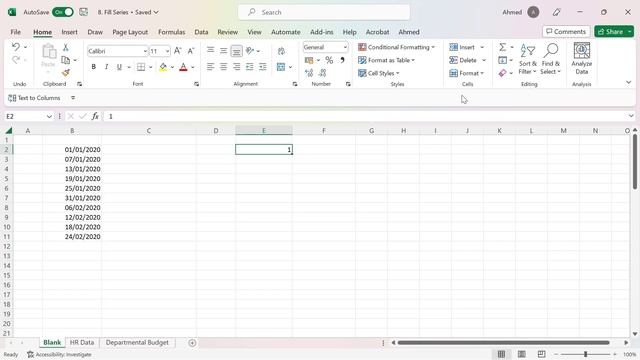Open Analyze Data

coord(582,58)
